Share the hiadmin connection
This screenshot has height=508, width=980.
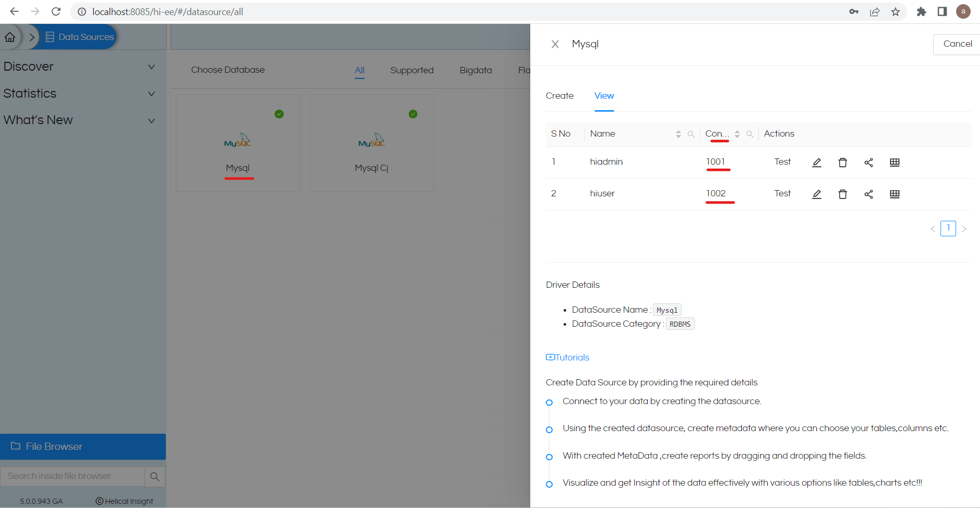(869, 163)
